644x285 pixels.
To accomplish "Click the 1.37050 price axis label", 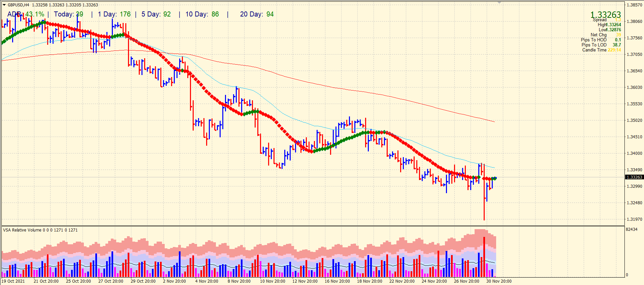I will [634, 55].
